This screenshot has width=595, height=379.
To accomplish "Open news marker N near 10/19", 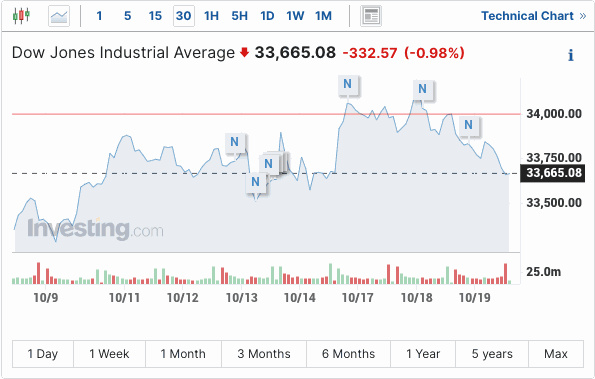I will 468,124.
